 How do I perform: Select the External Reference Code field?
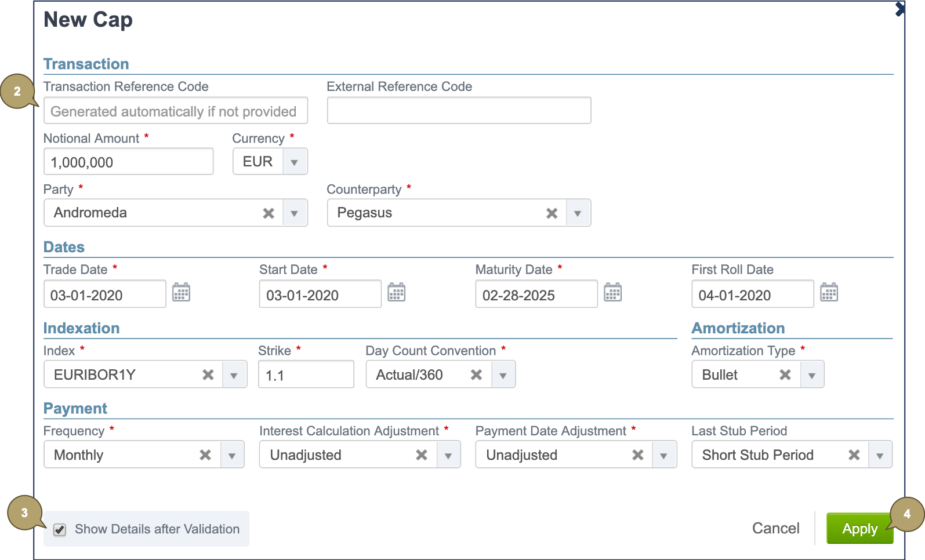click(459, 111)
